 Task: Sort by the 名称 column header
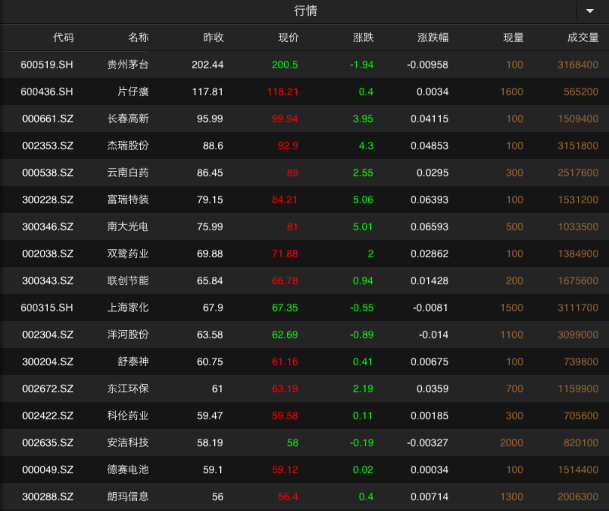(x=138, y=38)
